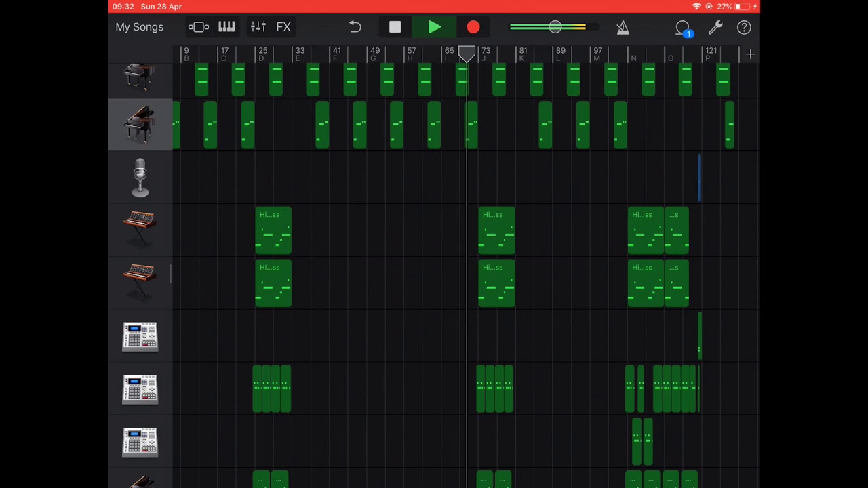868x488 pixels.
Task: Select lower synth Hi...ss region near bar 73
Action: [496, 283]
